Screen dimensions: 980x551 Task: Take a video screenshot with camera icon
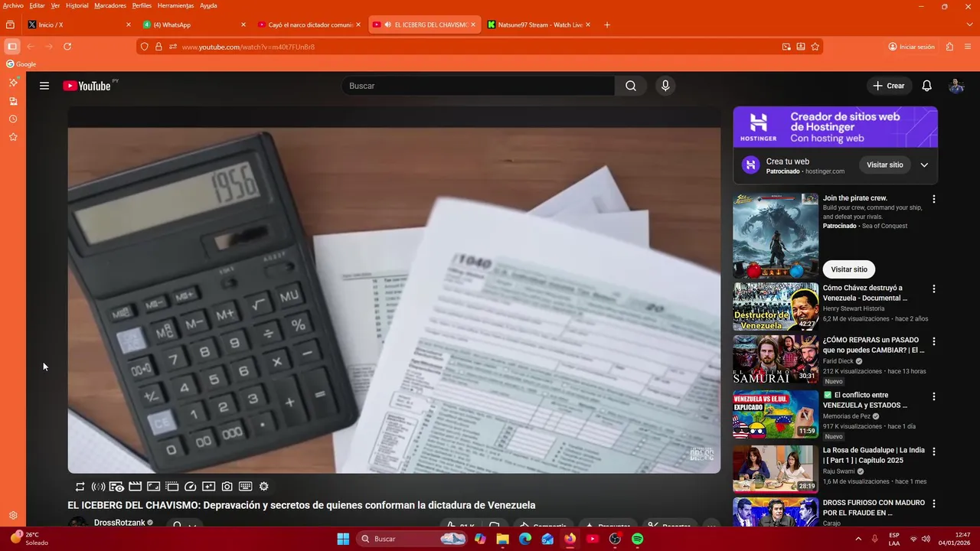coord(227,486)
